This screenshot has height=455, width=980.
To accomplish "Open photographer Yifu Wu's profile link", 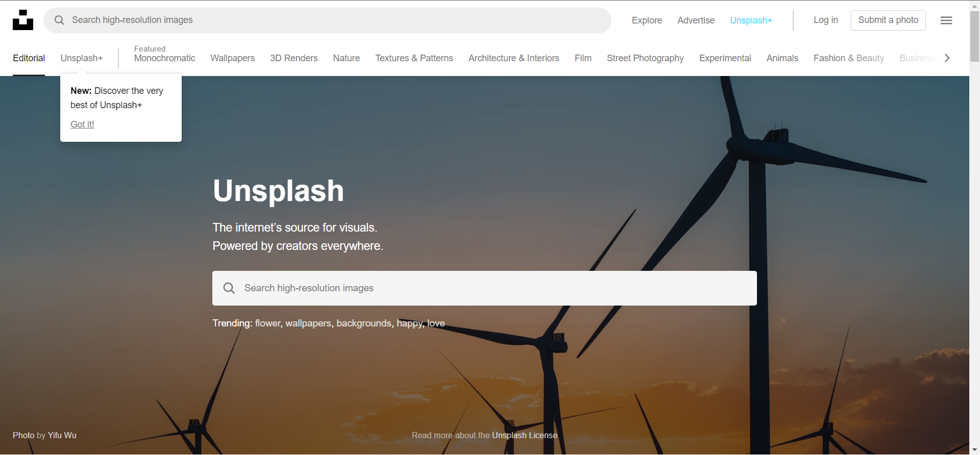I will (x=62, y=436).
